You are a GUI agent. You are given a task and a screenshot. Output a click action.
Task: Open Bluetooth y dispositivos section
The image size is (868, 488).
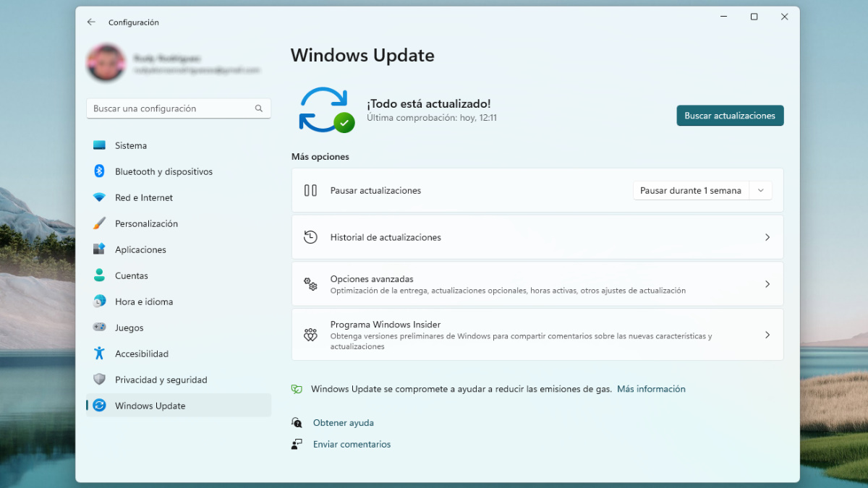pyautogui.click(x=179, y=171)
